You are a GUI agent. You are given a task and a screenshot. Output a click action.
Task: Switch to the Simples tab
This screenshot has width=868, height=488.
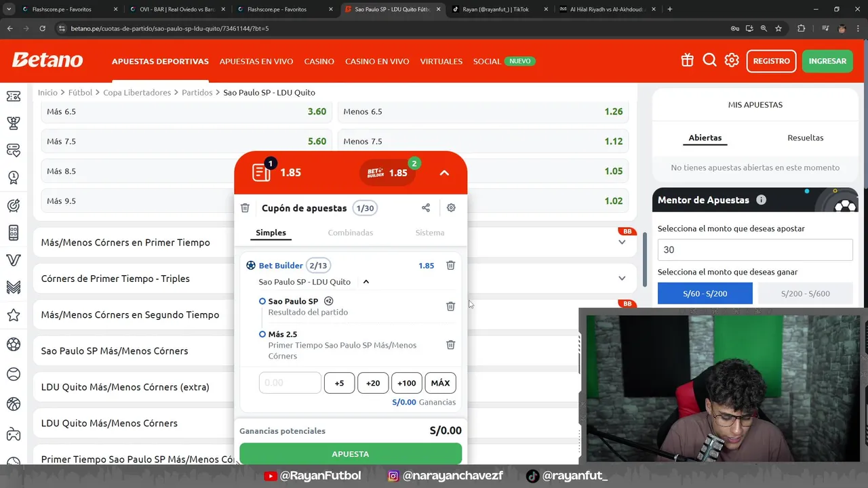coord(271,232)
